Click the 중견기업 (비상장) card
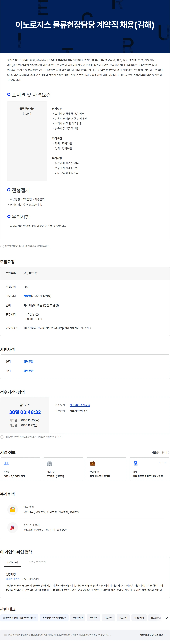Image resolution: width=170 pixels, height=644 pixels. [64, 469]
